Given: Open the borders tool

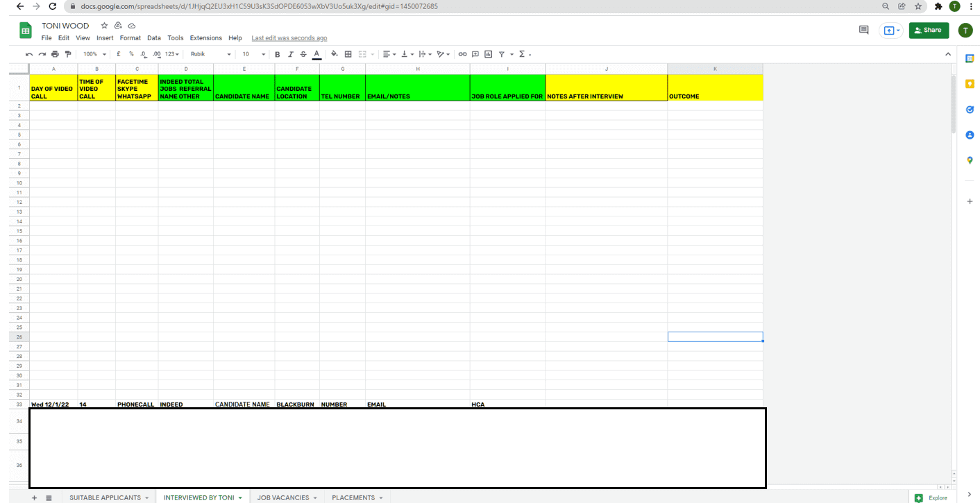Looking at the screenshot, I should tap(348, 54).
